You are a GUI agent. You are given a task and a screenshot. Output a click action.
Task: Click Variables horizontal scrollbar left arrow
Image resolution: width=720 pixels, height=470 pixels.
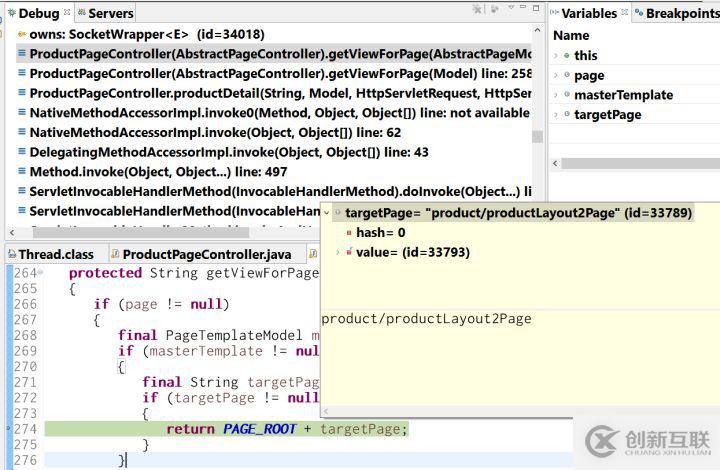pyautogui.click(x=555, y=163)
